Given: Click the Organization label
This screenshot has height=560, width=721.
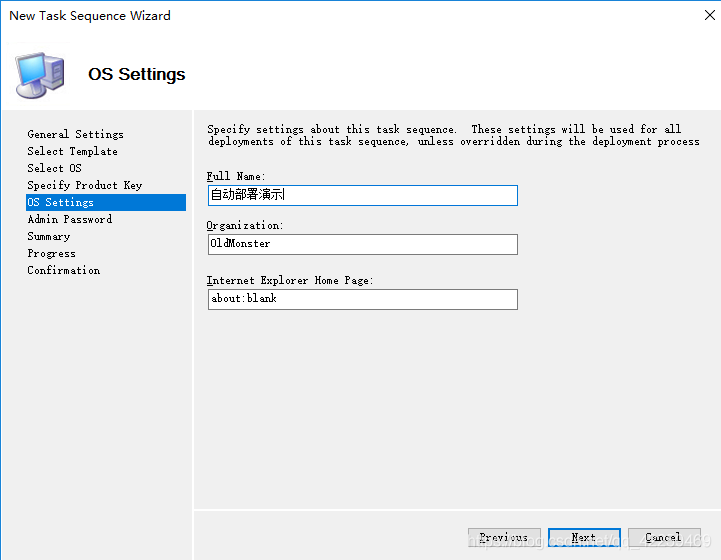Looking at the screenshot, I should [246, 226].
